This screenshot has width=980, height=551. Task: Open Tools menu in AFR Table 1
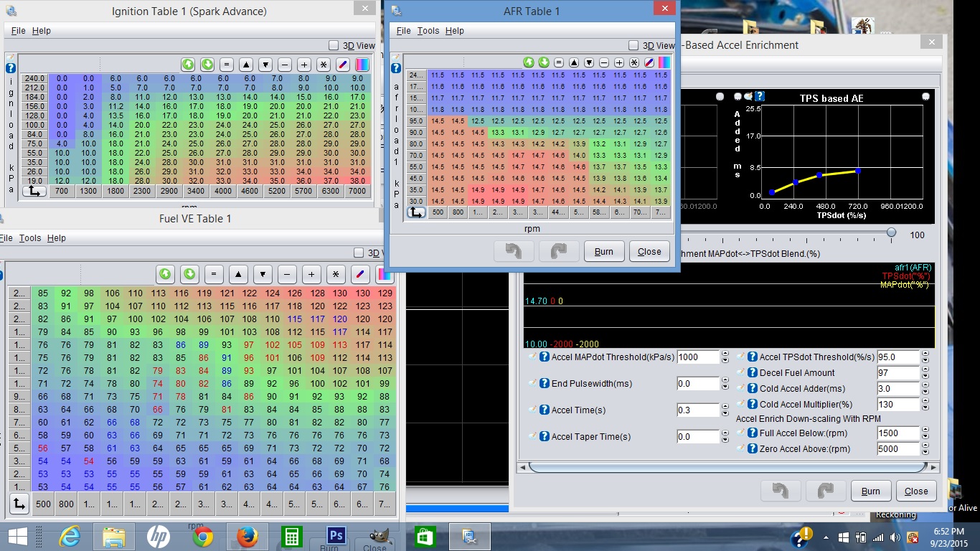click(x=428, y=31)
